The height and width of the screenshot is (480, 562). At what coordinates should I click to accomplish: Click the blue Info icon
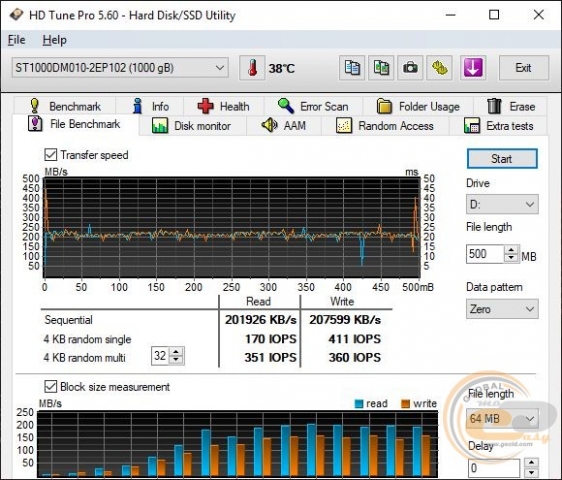(137, 106)
